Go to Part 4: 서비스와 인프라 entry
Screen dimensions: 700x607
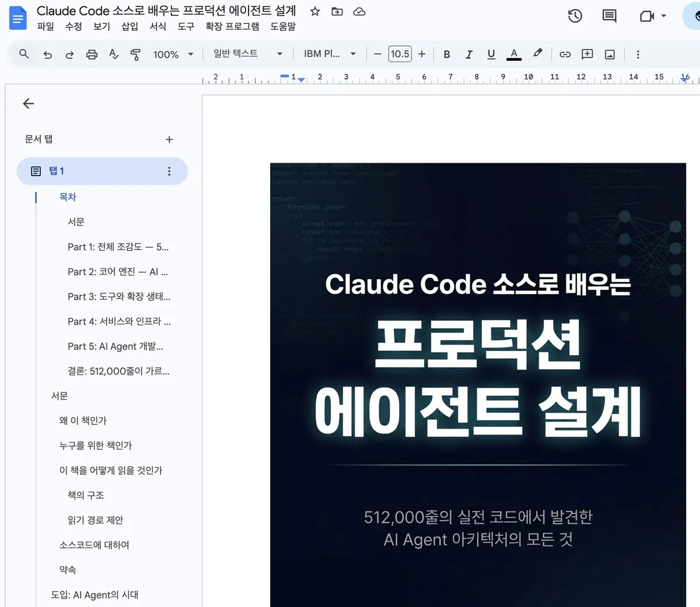point(119,322)
